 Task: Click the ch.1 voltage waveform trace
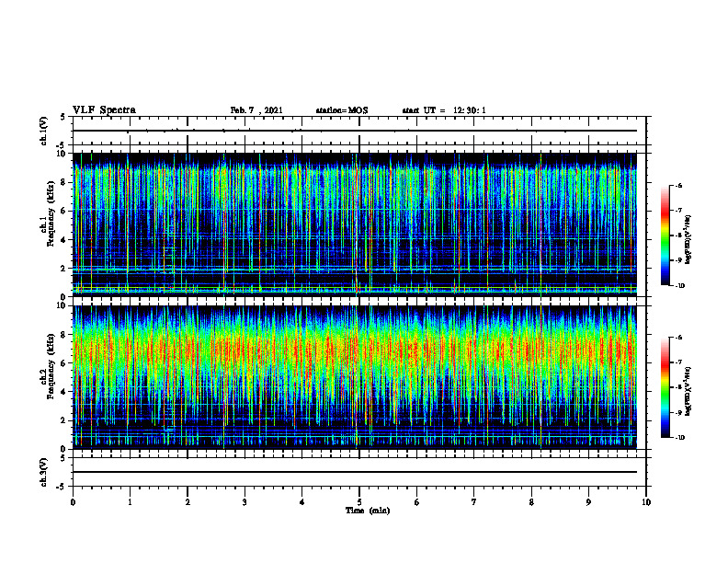pyautogui.click(x=355, y=131)
